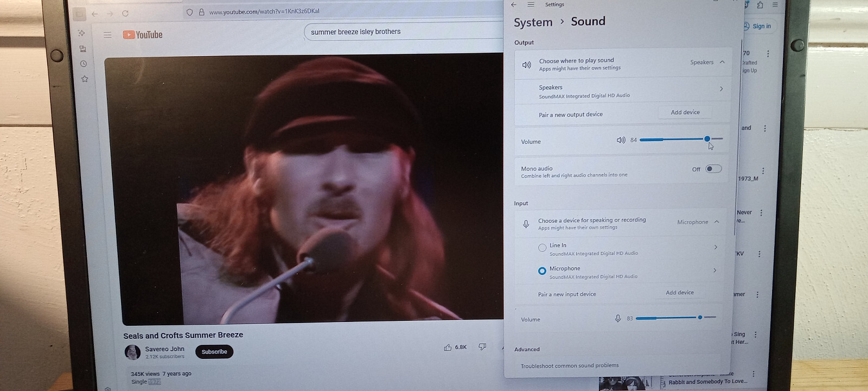Image resolution: width=868 pixels, height=391 pixels.
Task: Open the browser extensions puzzle icon
Action: (760, 5)
